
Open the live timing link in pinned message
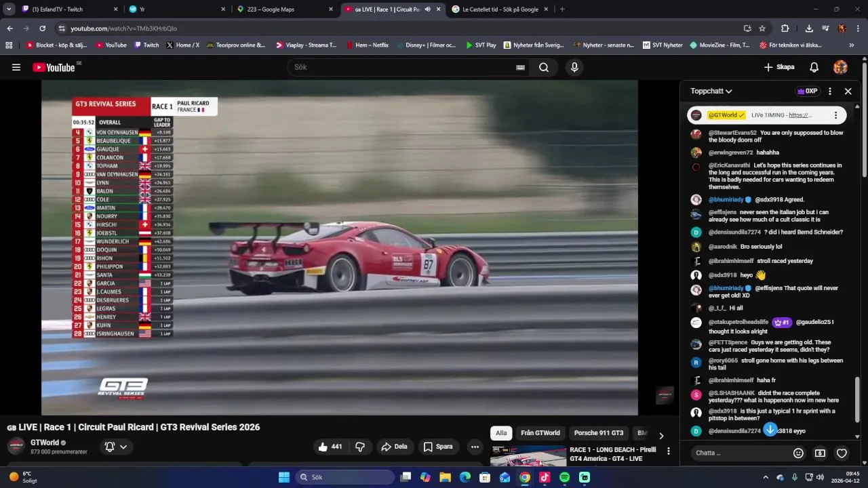click(x=800, y=115)
